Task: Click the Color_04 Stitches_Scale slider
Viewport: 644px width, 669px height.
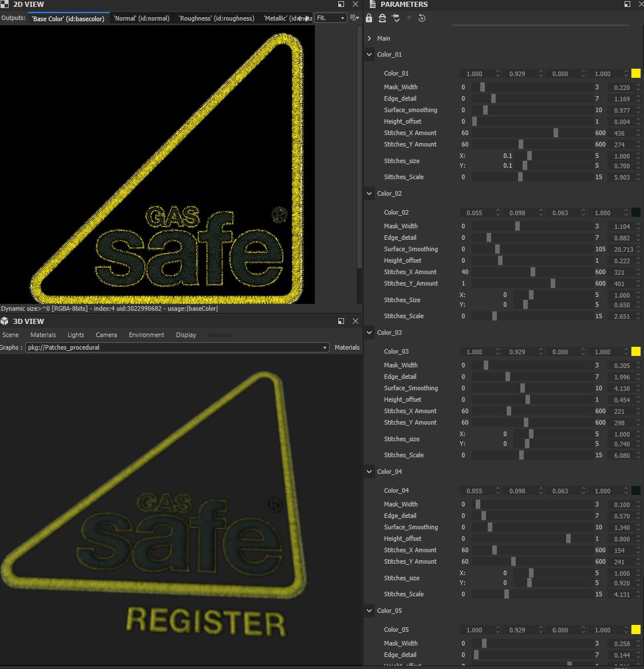Action: (532, 595)
